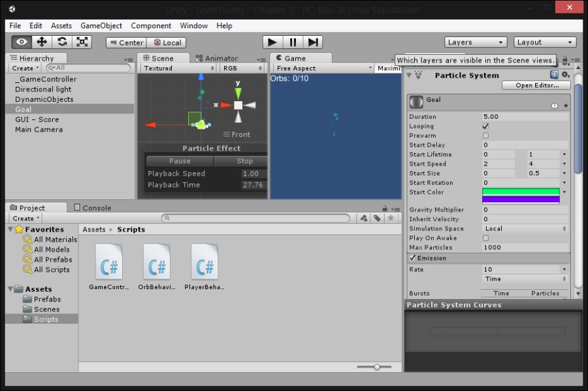
Task: Go to Assets in the Project breadcrumb
Action: 93,229
